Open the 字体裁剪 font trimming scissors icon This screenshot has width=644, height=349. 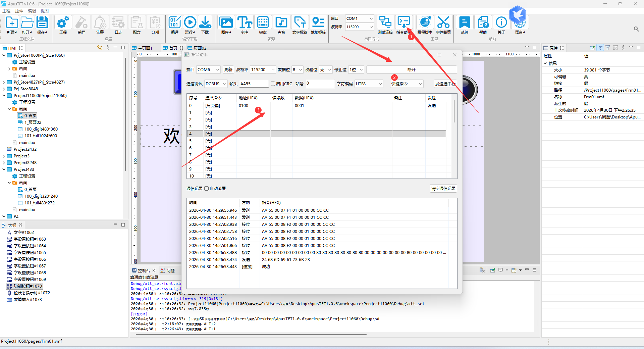click(x=443, y=22)
